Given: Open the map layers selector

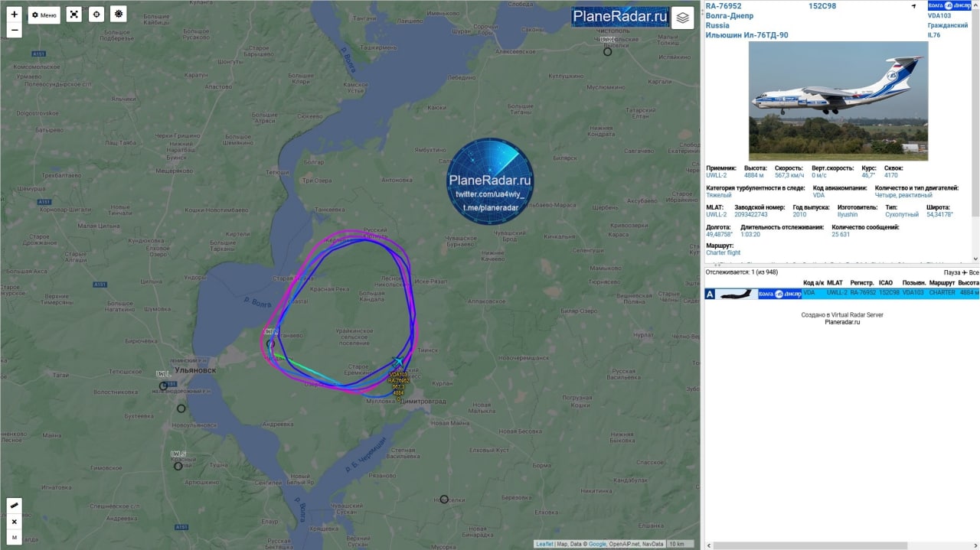Looking at the screenshot, I should pyautogui.click(x=682, y=18).
